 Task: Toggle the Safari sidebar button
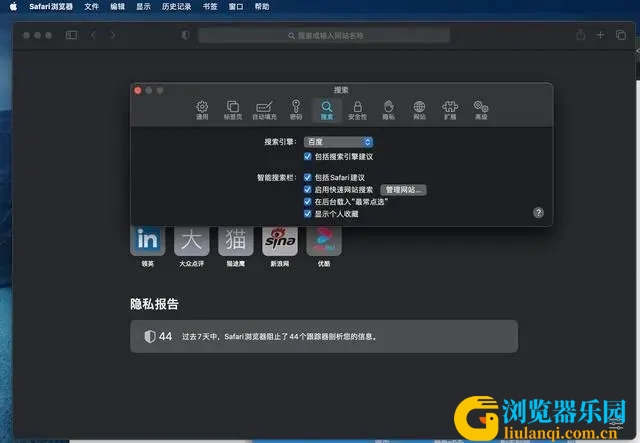pos(71,35)
